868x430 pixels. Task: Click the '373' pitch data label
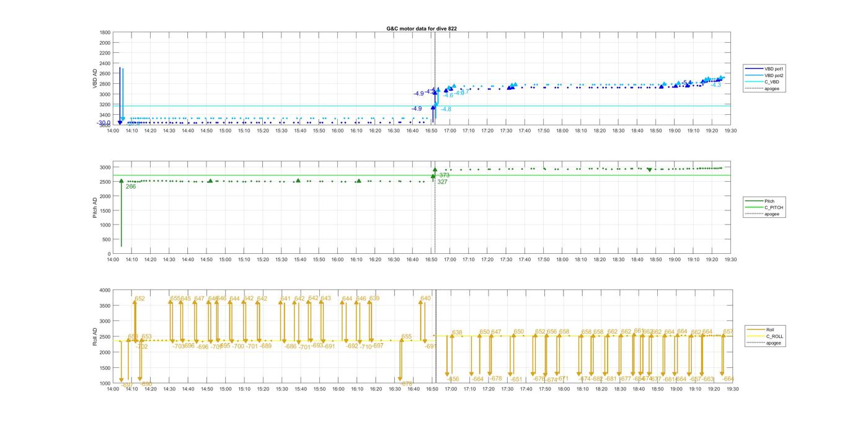click(x=444, y=175)
